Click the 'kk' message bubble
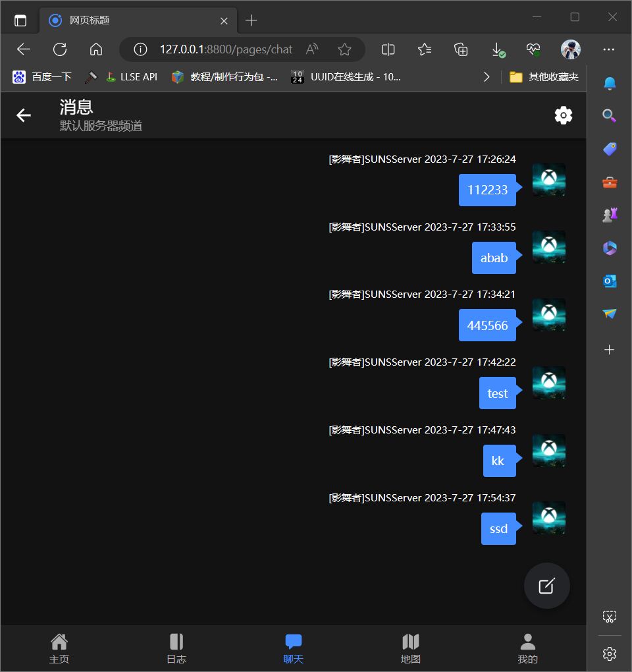The image size is (632, 672). 499,461
